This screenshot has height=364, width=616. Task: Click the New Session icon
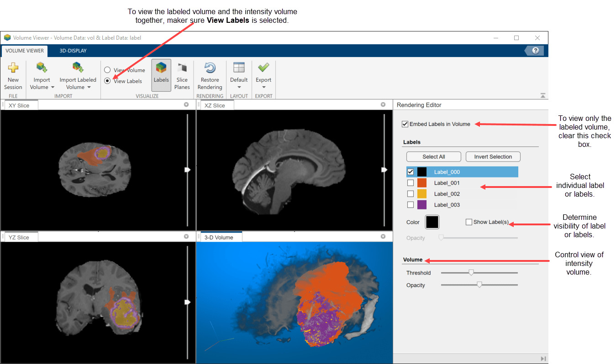pyautogui.click(x=13, y=68)
